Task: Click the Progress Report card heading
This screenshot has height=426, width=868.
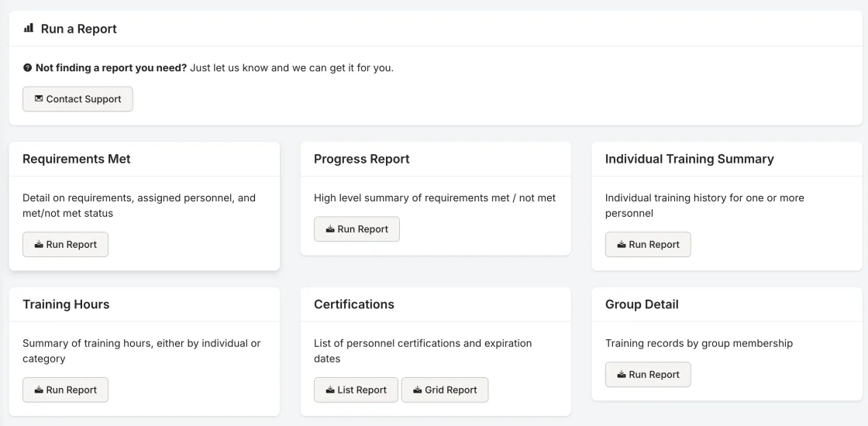Action: click(361, 159)
